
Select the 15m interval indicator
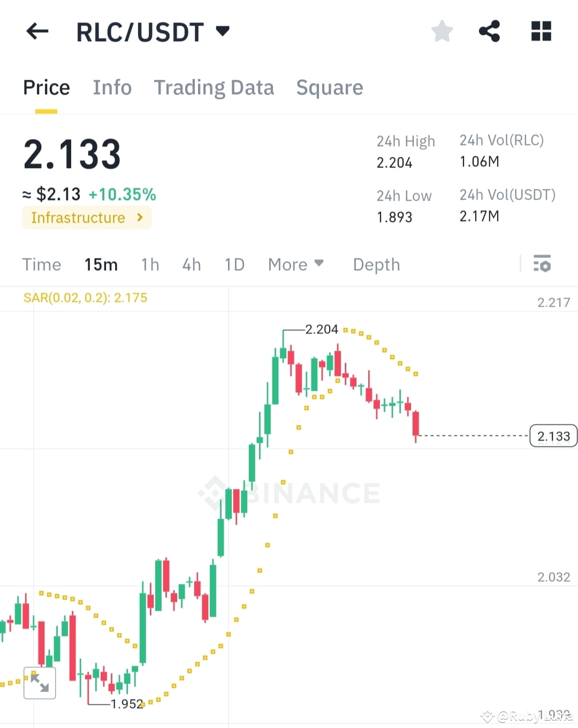pyautogui.click(x=101, y=264)
